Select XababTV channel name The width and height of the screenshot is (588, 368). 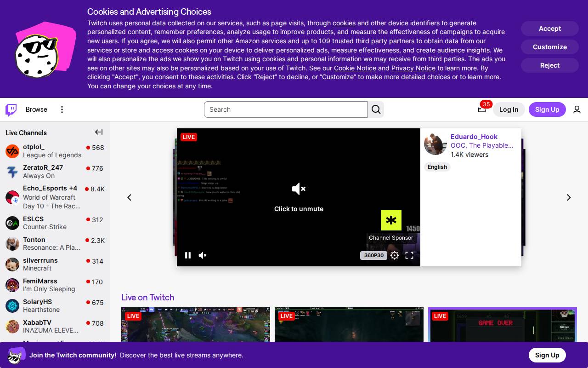pyautogui.click(x=37, y=322)
